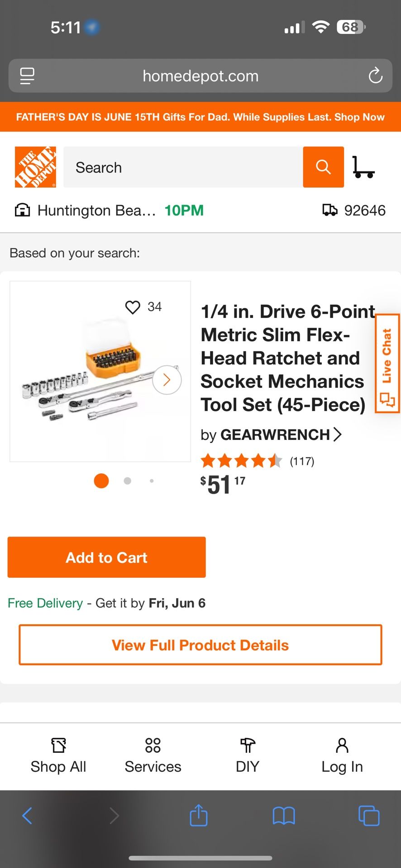Go back with Safari back arrow
Screen dimensions: 401x868
27,816
